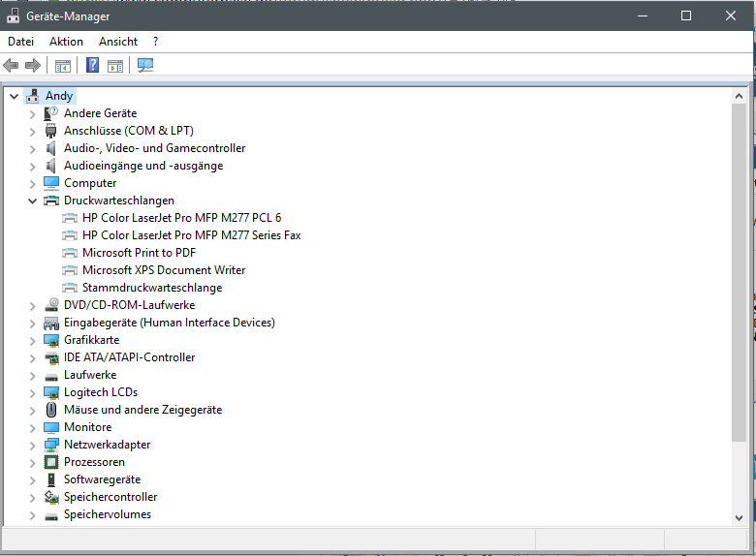Select the Logitech LCDs label
The height and width of the screenshot is (556, 756).
coord(101,392)
